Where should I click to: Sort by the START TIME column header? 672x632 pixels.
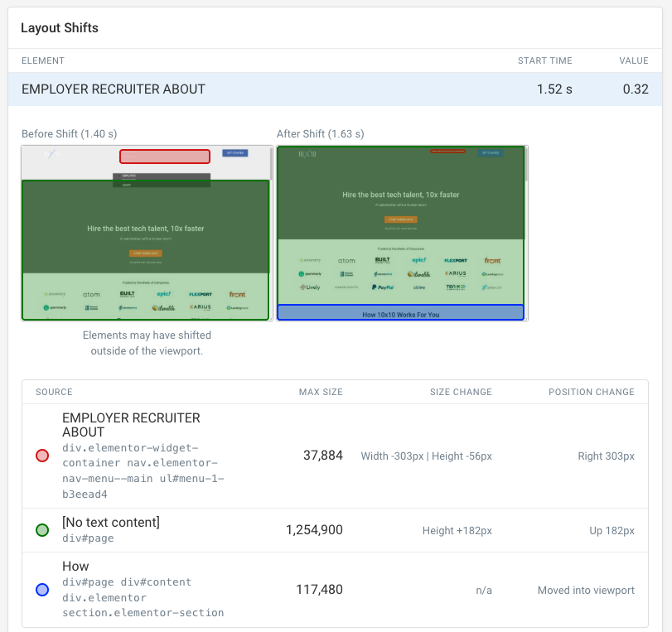click(544, 60)
